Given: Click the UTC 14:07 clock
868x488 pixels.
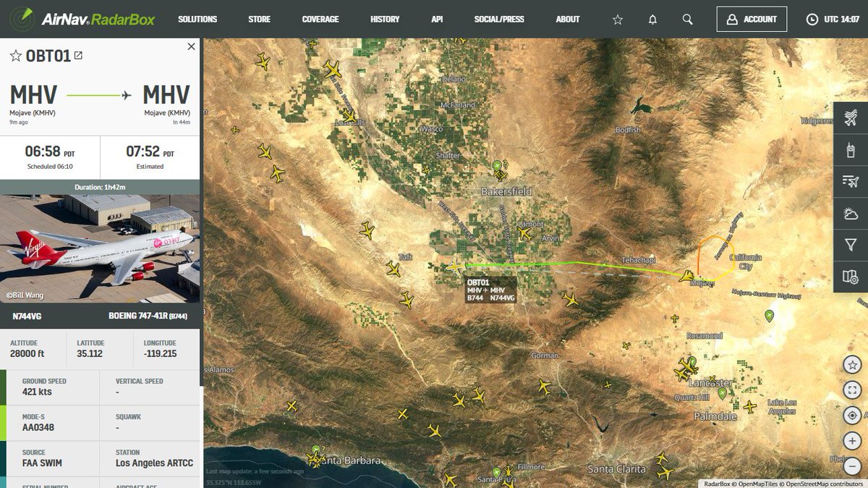Looking at the screenshot, I should pyautogui.click(x=833, y=20).
